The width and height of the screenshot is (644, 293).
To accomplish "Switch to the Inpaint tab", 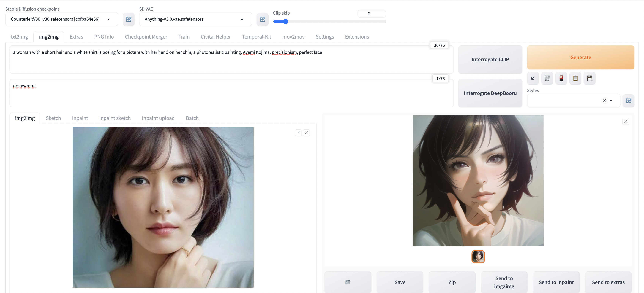I will point(80,118).
